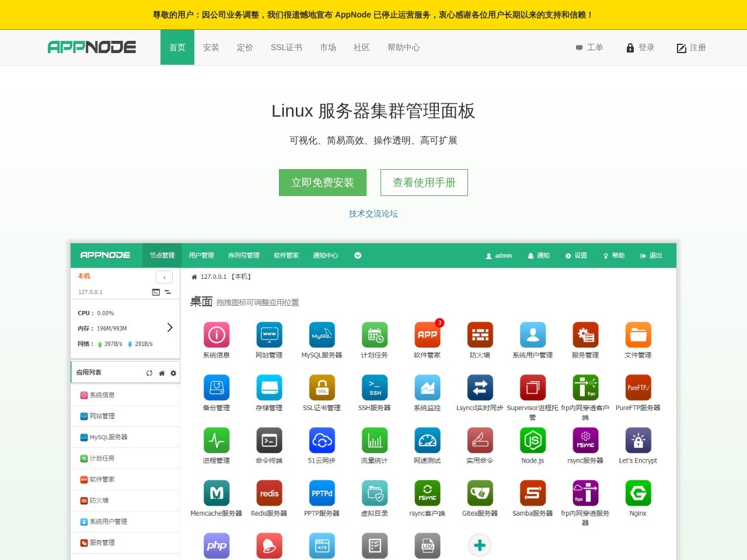
Task: Open the Node.js application icon
Action: click(532, 440)
